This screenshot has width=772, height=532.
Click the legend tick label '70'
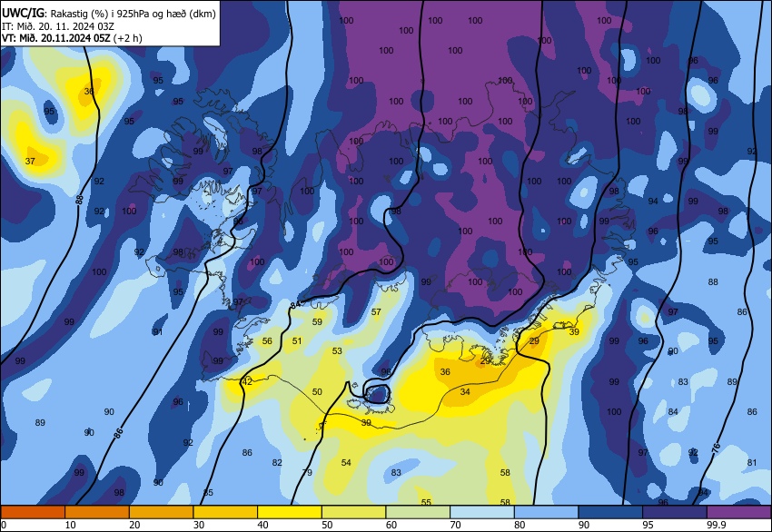point(455,525)
